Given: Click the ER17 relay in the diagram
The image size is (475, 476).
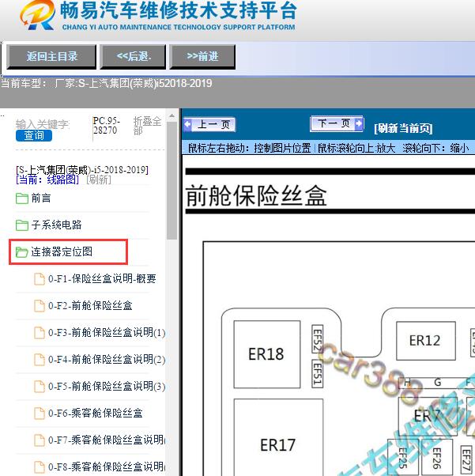Looking at the screenshot, I should pyautogui.click(x=278, y=437).
